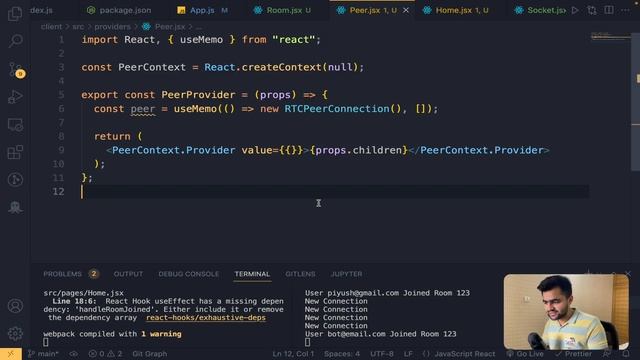The width and height of the screenshot is (640, 360).
Task: Close the Peer.jsx tab
Action: click(x=406, y=10)
